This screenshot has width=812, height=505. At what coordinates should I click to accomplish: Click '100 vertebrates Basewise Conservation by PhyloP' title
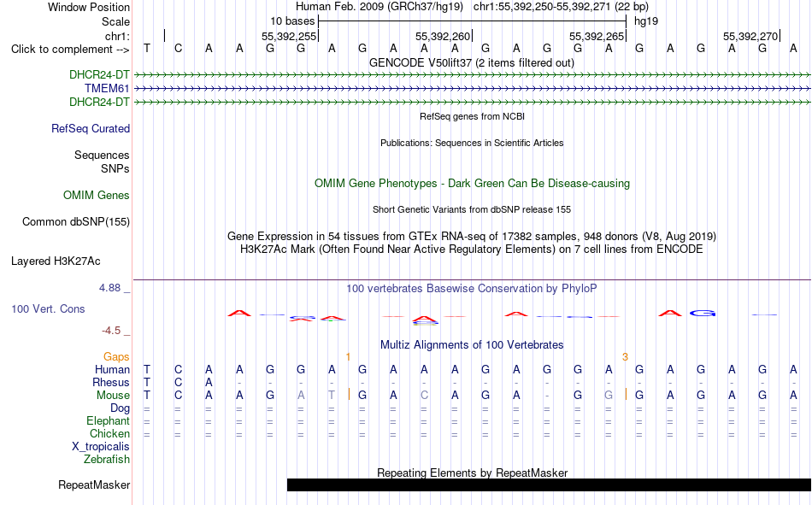472,289
